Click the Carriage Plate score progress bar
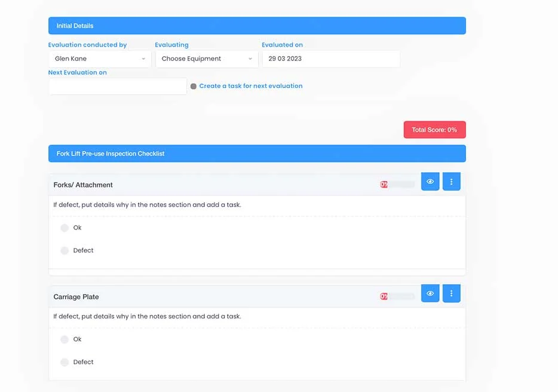This screenshot has height=392, width=558. pyautogui.click(x=397, y=296)
